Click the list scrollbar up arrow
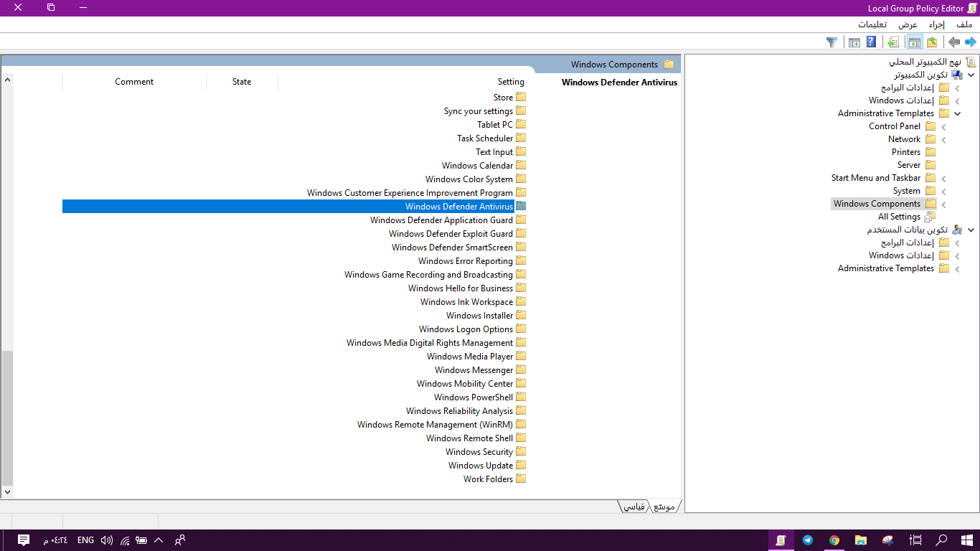 pos(7,79)
